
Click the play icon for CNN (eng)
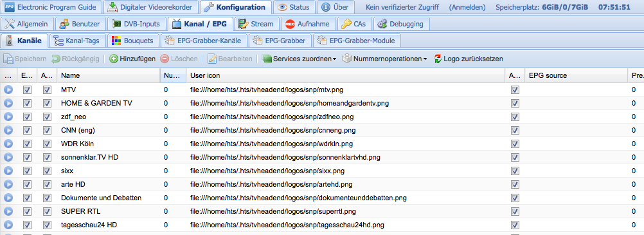click(8, 131)
